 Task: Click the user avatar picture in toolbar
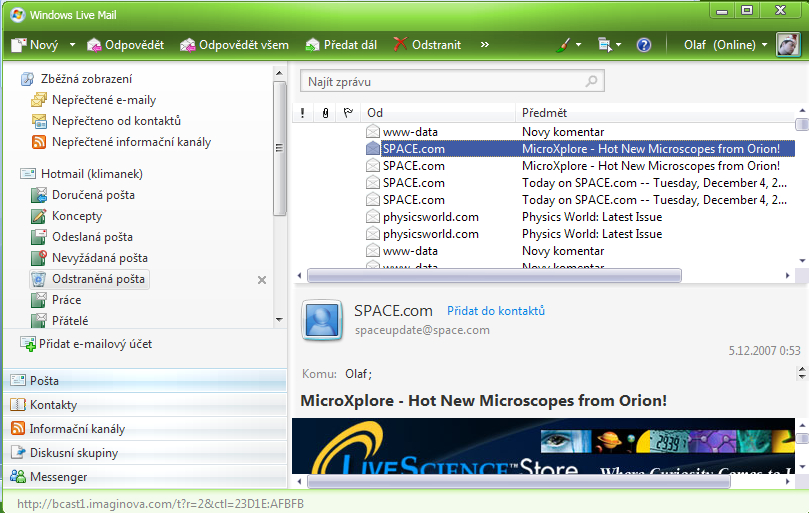[788, 45]
